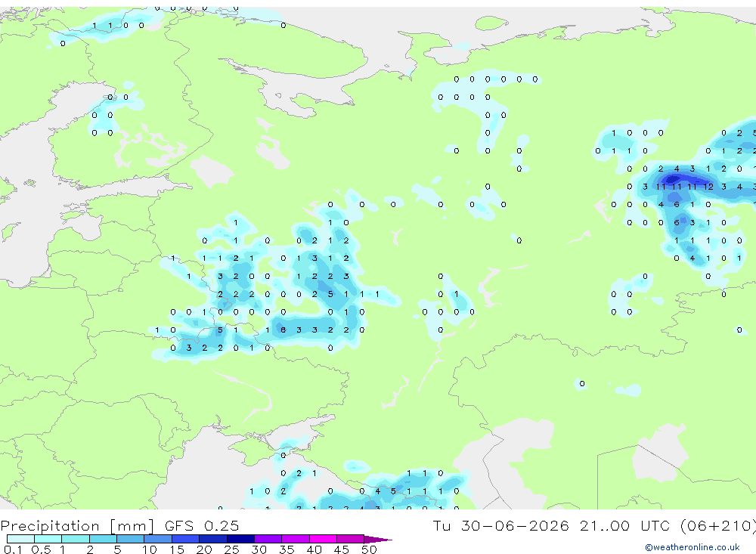Pick the 20–25 mm dark blue swatch
The width and height of the screenshot is (756, 554).
pos(213,539)
